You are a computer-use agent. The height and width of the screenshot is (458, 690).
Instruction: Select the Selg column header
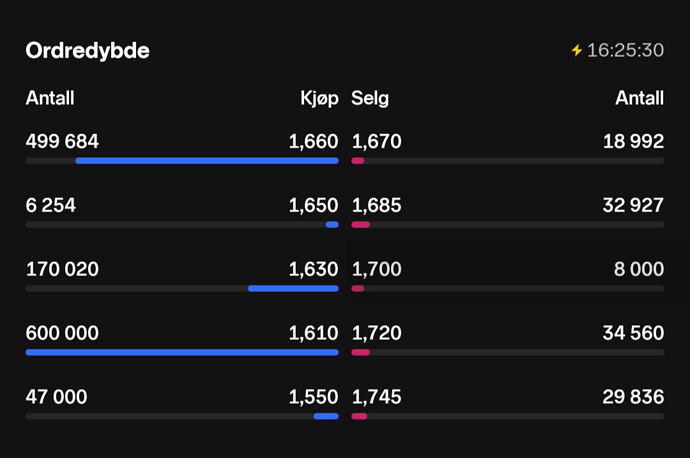370,98
